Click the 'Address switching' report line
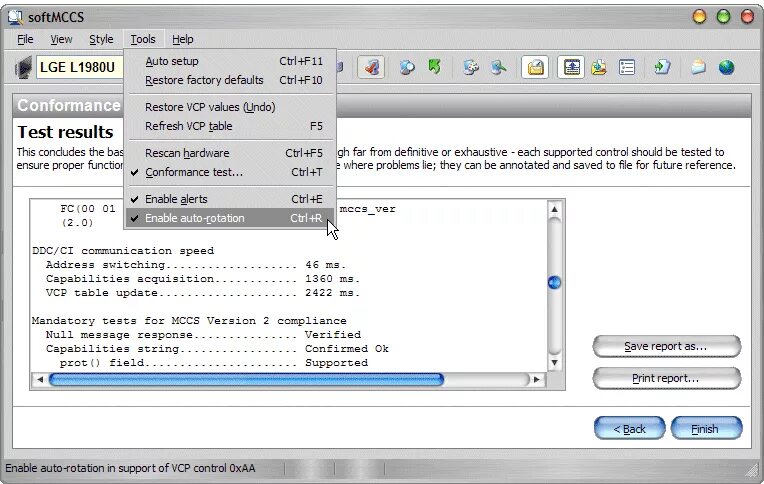The width and height of the screenshot is (764, 484). click(195, 265)
